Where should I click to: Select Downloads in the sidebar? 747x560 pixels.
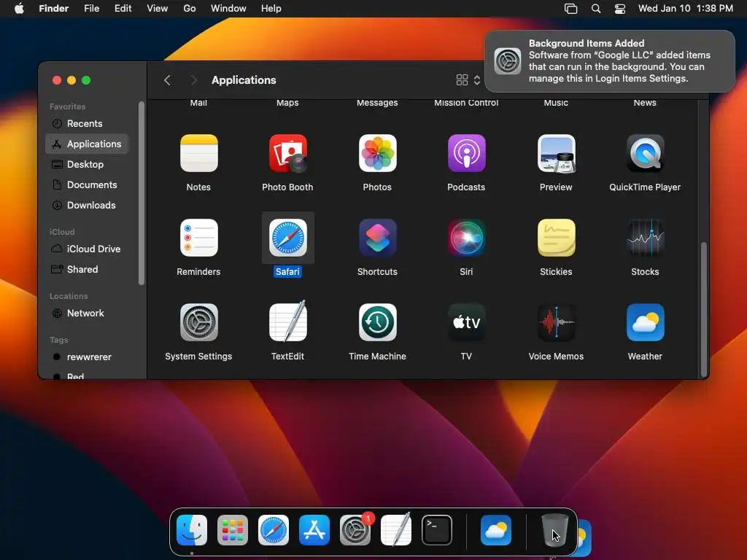pos(88,205)
